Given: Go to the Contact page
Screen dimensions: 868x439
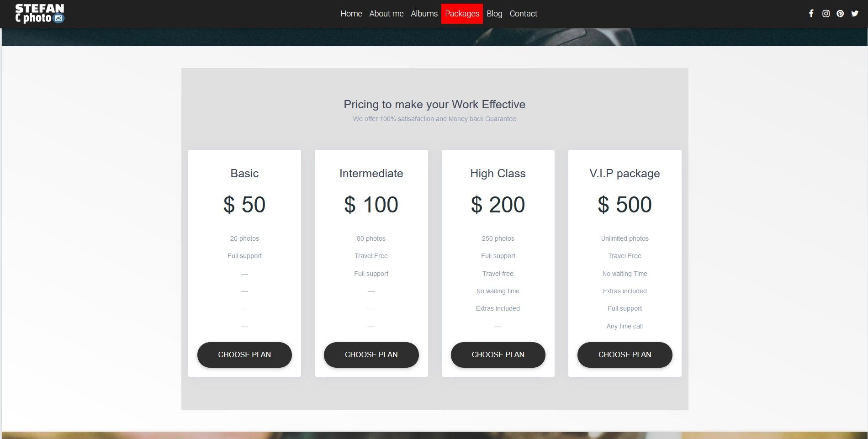Looking at the screenshot, I should (x=523, y=14).
